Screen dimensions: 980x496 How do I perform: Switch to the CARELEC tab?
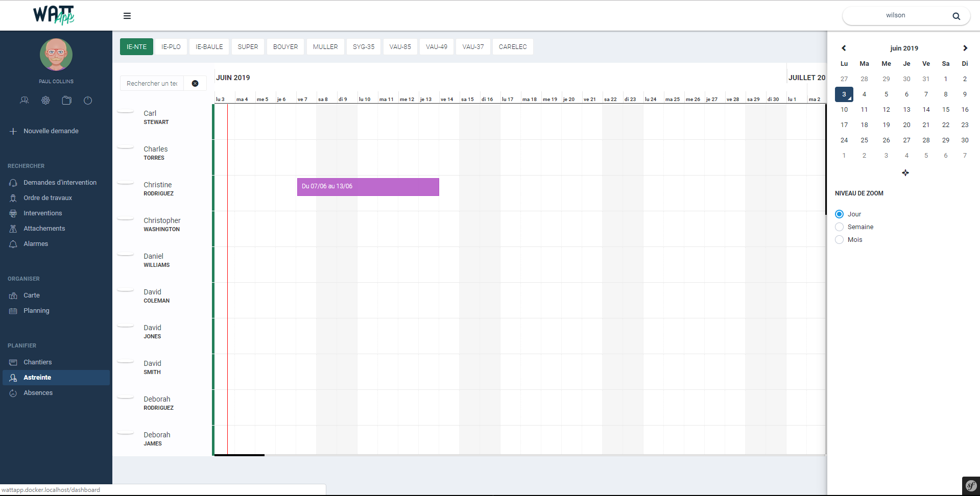point(512,47)
